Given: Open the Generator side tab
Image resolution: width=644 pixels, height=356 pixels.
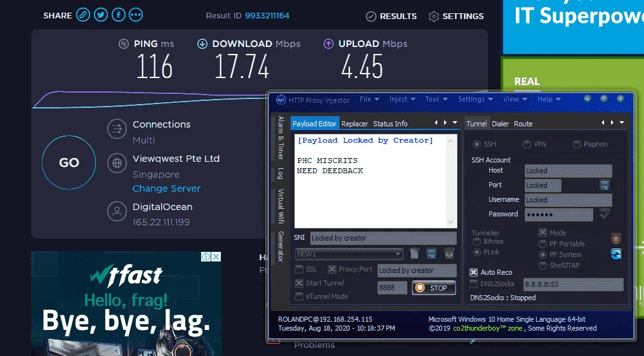Looking at the screenshot, I should pyautogui.click(x=281, y=246).
